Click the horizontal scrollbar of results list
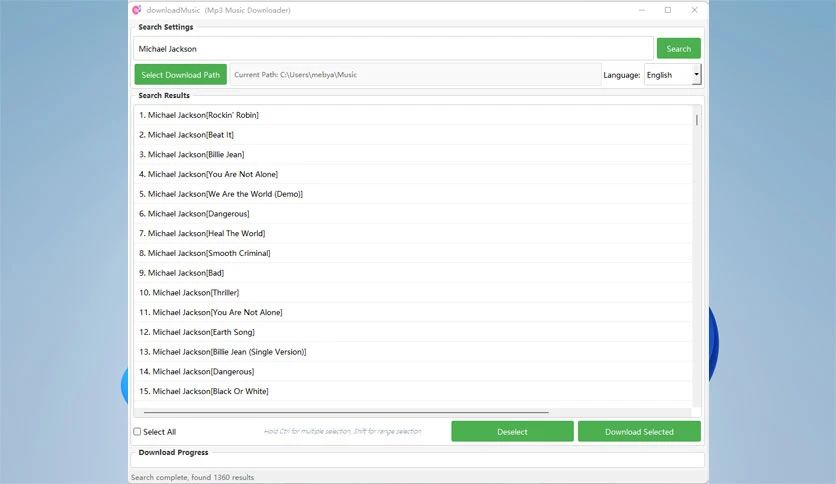This screenshot has height=484, width=836. pos(346,412)
